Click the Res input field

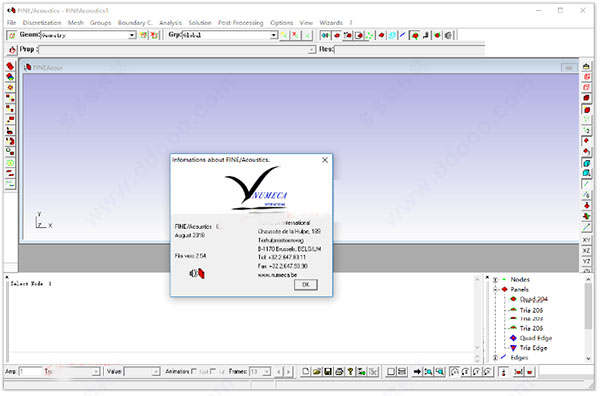(409, 50)
